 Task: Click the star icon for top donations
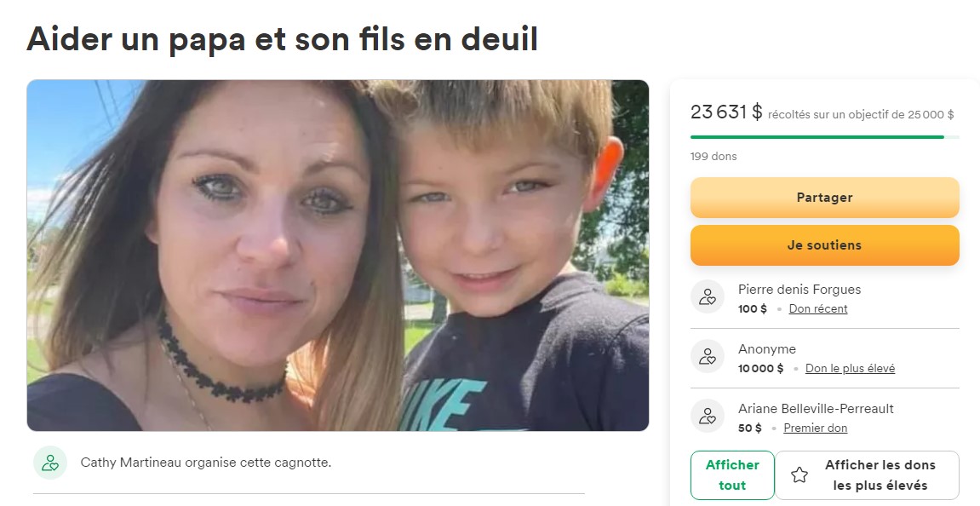[x=799, y=475]
